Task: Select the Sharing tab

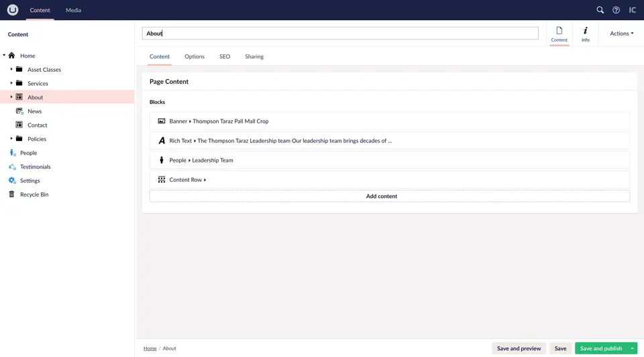Action: click(254, 56)
